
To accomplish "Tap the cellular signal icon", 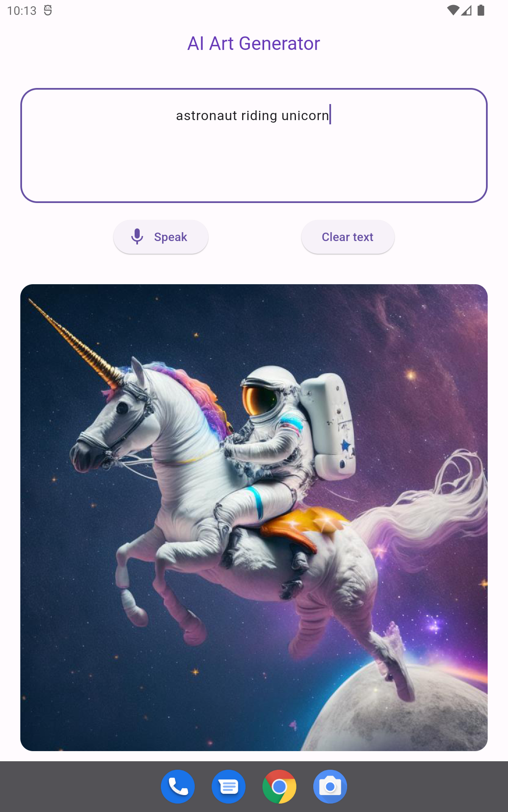I will click(467, 10).
